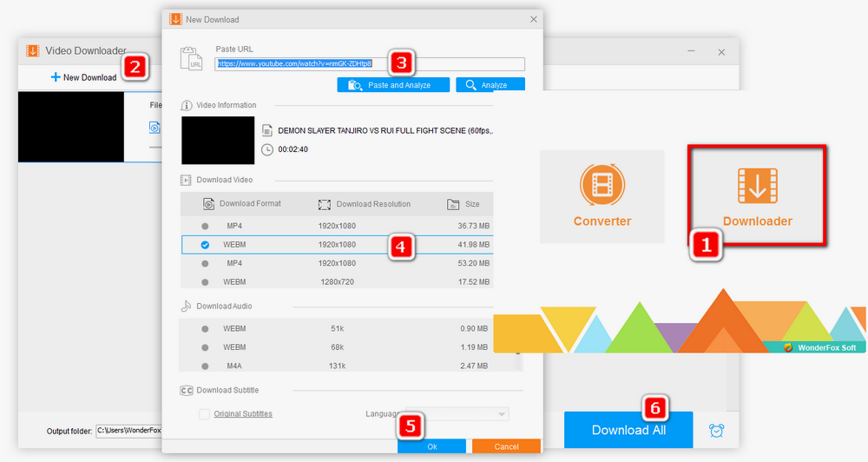Image resolution: width=868 pixels, height=462 pixels.
Task: Open the Converter module
Action: pyautogui.click(x=602, y=196)
